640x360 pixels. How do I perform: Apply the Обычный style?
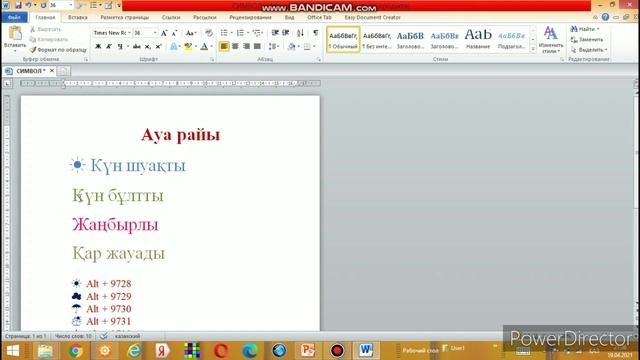(343, 40)
